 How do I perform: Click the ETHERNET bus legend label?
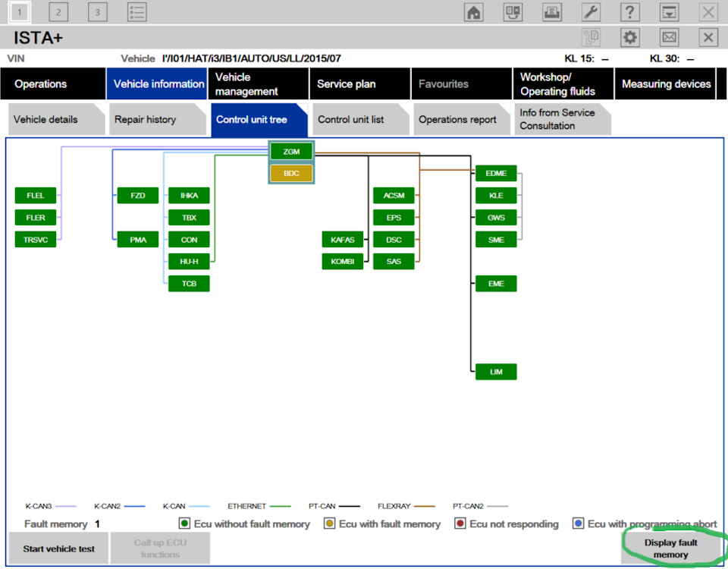246,506
